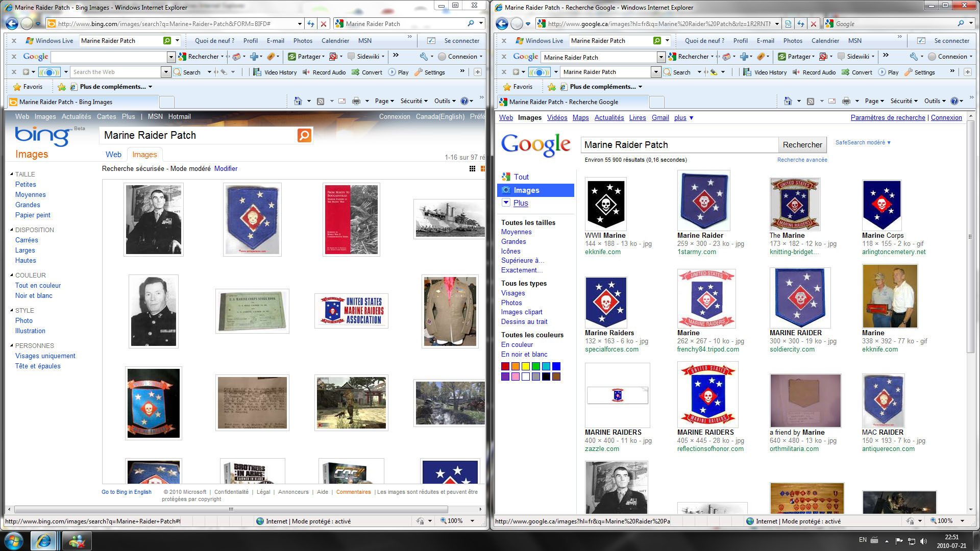This screenshot has width=980, height=551.
Task: Filter Bing images by Noir et blanc
Action: [x=34, y=296]
